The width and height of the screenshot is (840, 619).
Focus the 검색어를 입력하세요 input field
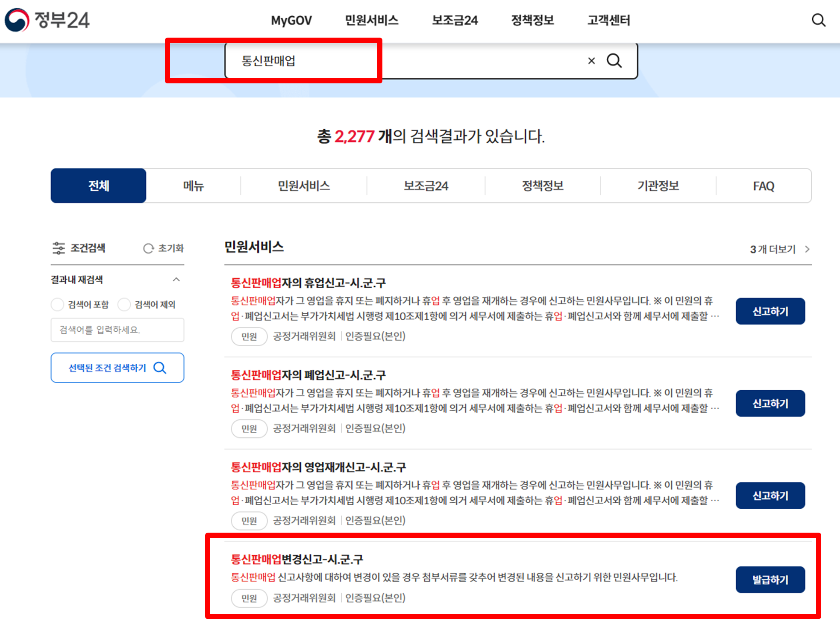(x=117, y=330)
